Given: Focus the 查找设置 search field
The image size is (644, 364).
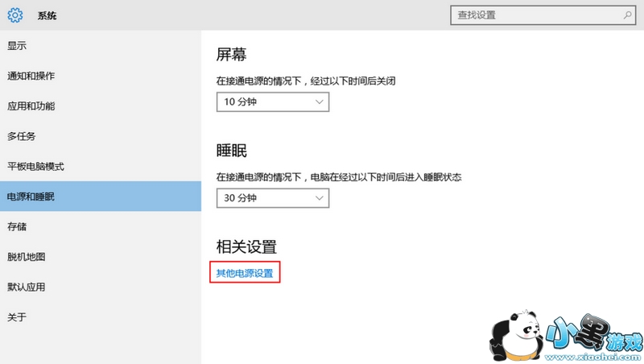Looking at the screenshot, I should tap(543, 15).
